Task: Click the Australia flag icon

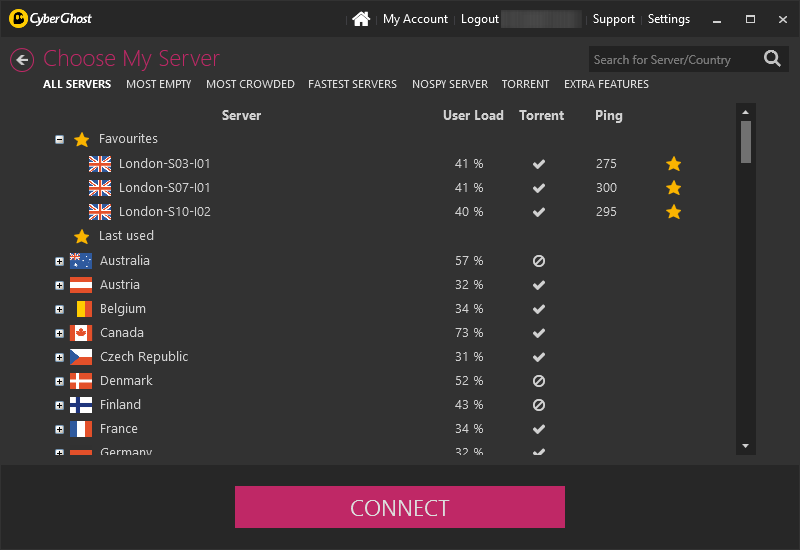Action: (81, 261)
